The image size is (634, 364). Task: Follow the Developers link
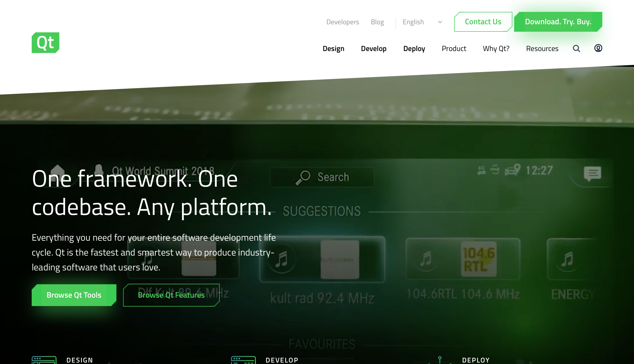[343, 22]
